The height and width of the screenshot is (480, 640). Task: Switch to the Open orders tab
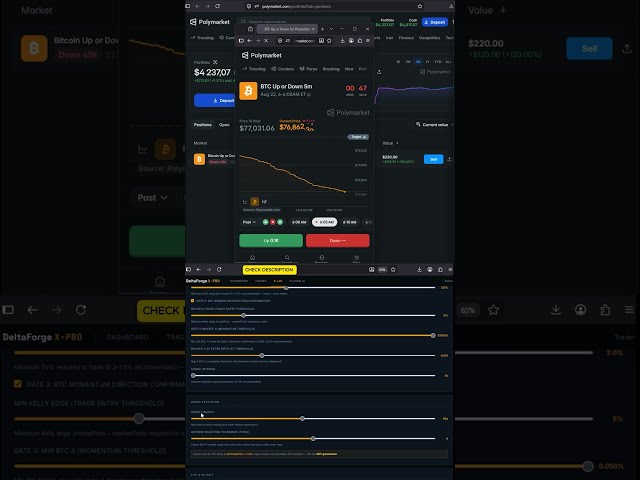[224, 124]
